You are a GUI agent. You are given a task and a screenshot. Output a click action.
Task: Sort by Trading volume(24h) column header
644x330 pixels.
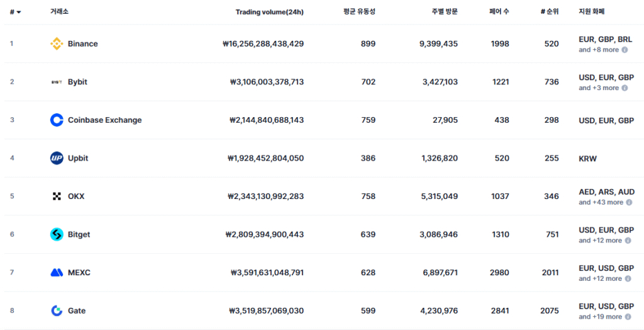tap(269, 13)
